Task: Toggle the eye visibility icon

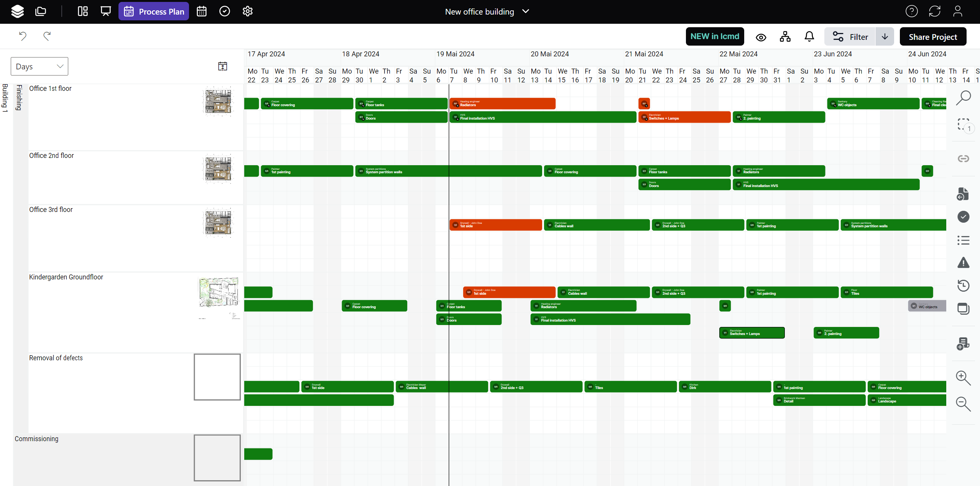Action: pyautogui.click(x=761, y=37)
